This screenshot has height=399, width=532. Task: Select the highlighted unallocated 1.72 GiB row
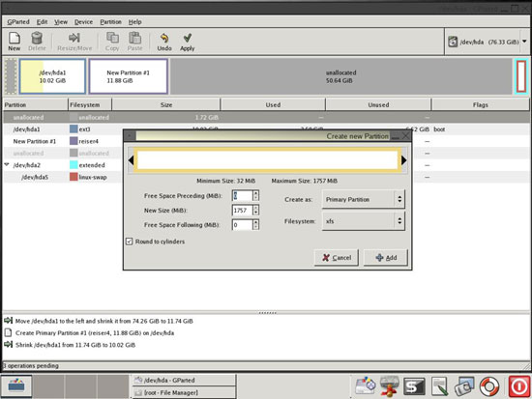(266, 117)
